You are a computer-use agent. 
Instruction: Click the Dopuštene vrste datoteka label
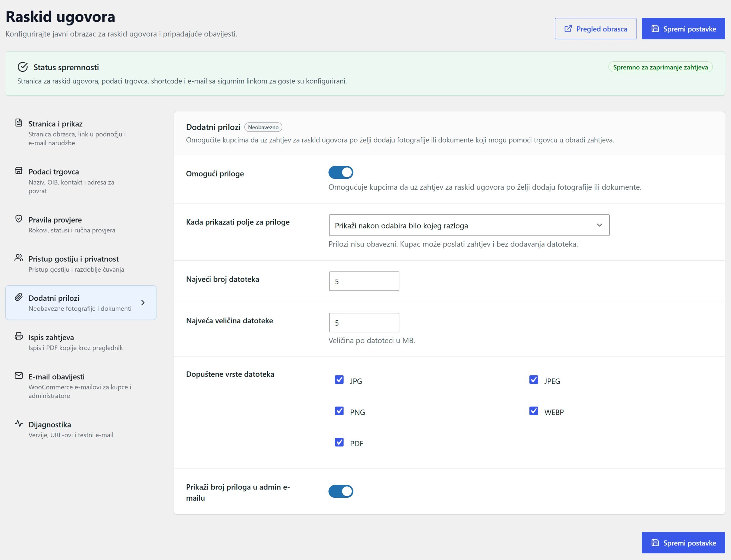(x=230, y=374)
